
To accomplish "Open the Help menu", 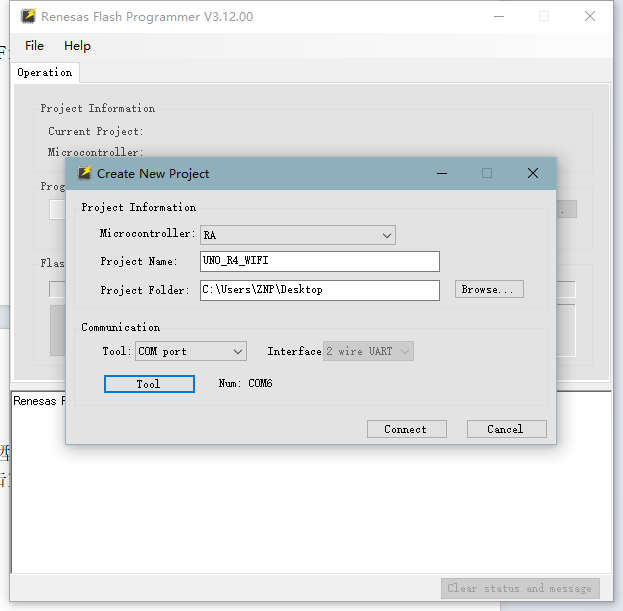I will [77, 46].
